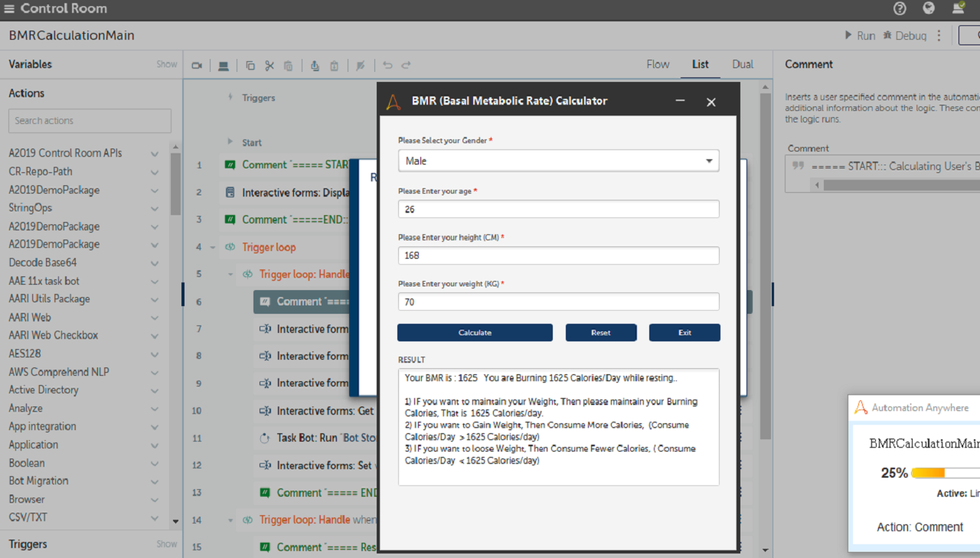Switch to the Flow view tab
This screenshot has height=558, width=980.
658,64
